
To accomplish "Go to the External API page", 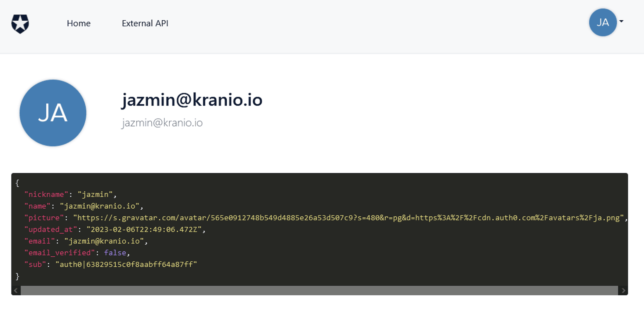I will point(145,24).
